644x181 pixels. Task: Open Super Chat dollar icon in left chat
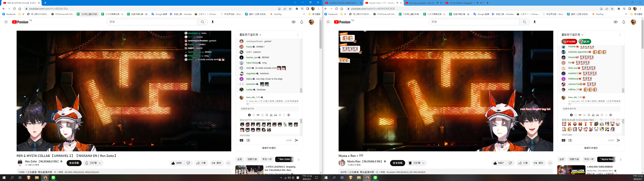tap(248, 140)
